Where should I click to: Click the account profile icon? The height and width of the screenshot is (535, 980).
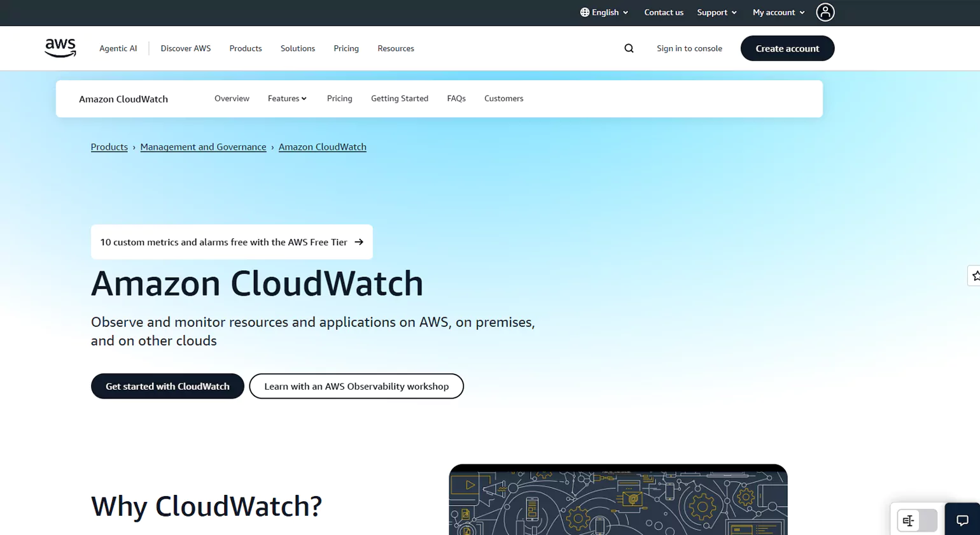(825, 12)
